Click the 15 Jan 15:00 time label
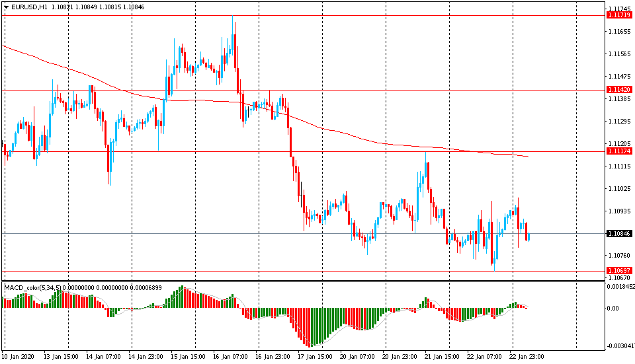 tap(188, 357)
